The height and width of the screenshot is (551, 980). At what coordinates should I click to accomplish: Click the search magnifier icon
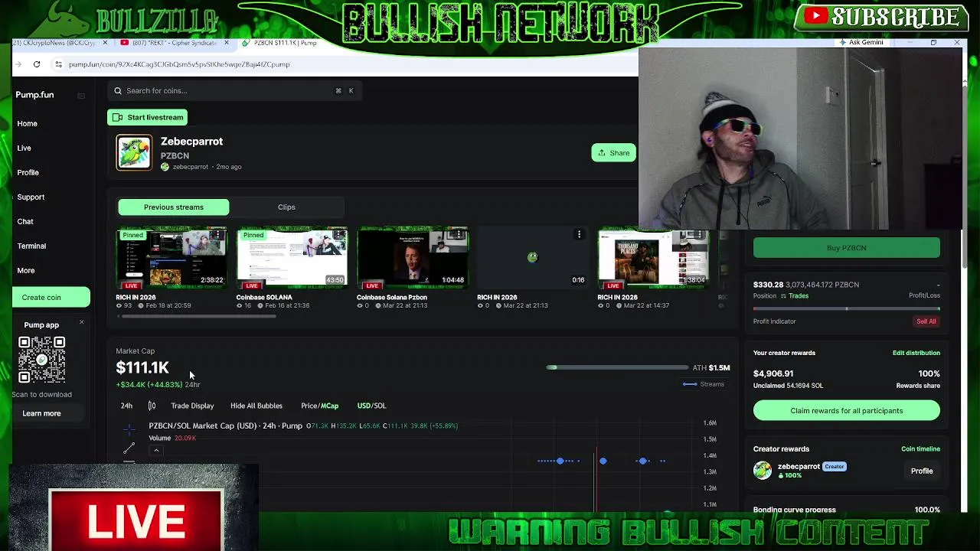[x=118, y=91]
